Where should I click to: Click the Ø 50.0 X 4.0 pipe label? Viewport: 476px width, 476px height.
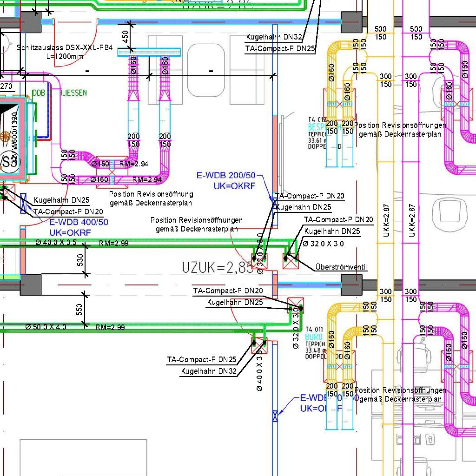[x=46, y=327]
